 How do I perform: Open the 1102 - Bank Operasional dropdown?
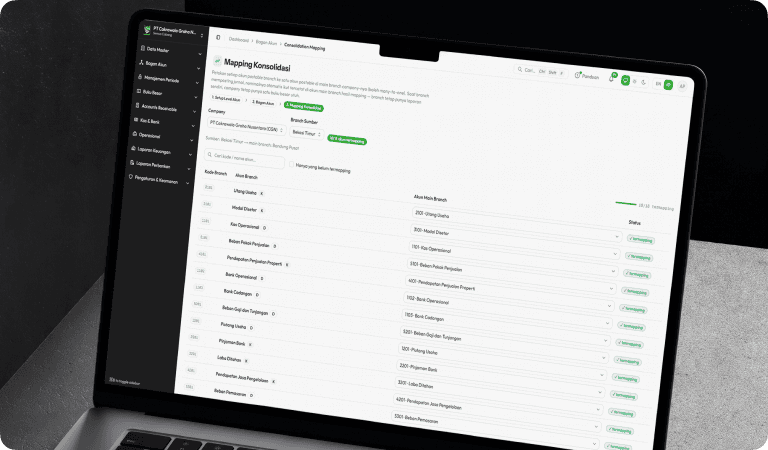click(x=506, y=311)
